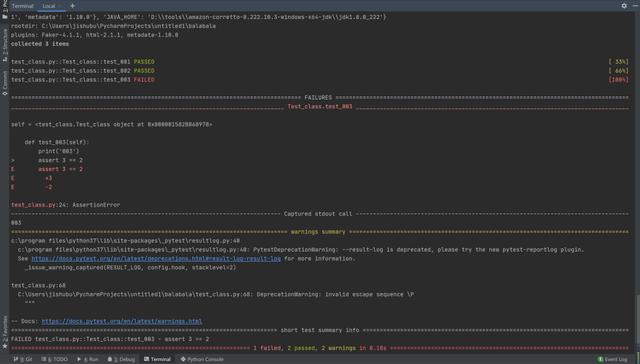
Task: Click 'Captured stdout call' header
Action: tap(318, 214)
